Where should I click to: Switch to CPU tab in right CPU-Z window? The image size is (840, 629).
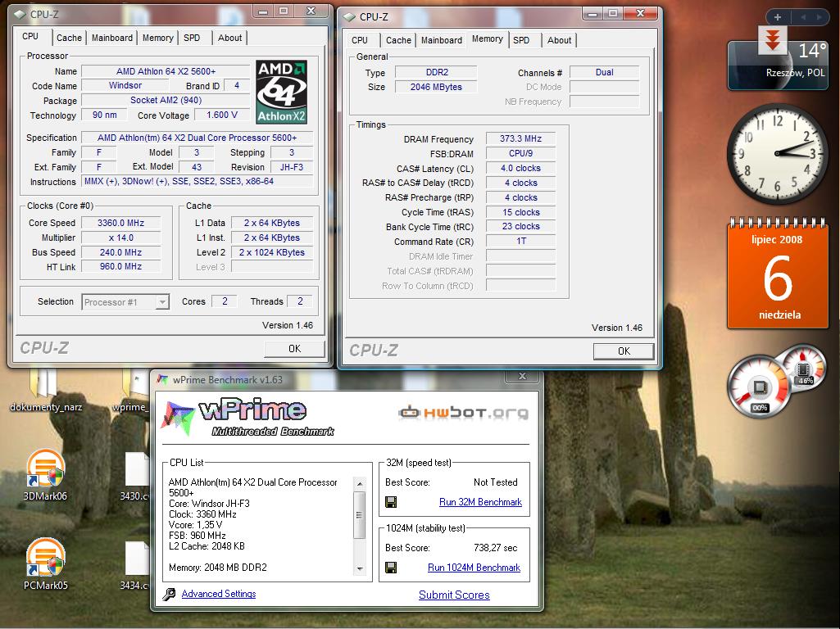[x=360, y=40]
